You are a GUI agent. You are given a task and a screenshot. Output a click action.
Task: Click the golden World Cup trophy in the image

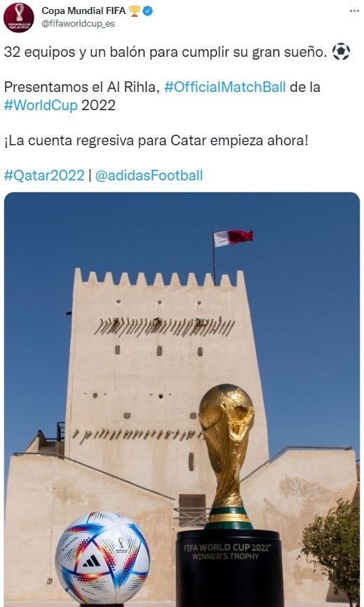227,456
